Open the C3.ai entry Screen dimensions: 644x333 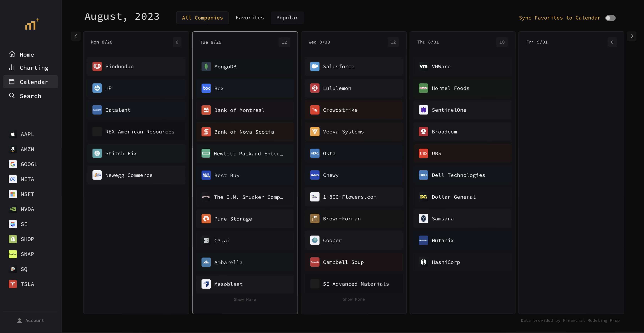[x=245, y=241]
